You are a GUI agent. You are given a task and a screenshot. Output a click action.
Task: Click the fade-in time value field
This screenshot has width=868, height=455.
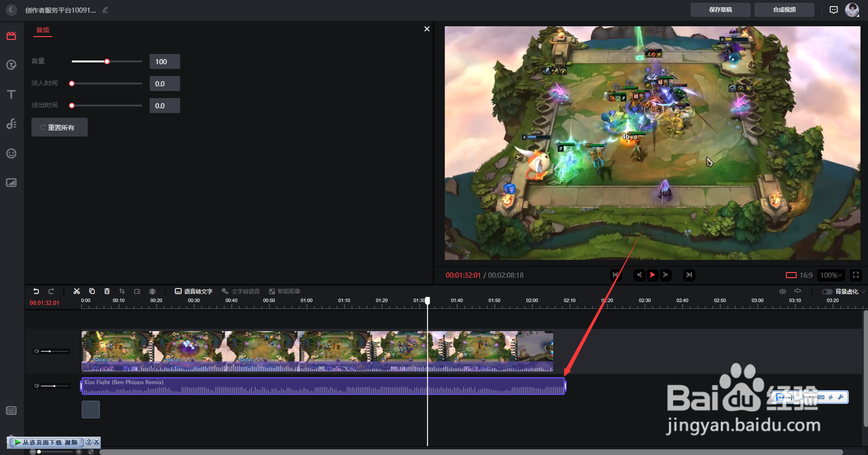pyautogui.click(x=165, y=83)
